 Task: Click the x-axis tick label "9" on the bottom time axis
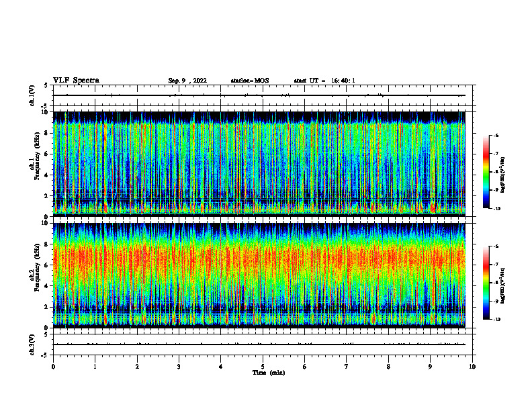click(x=430, y=367)
